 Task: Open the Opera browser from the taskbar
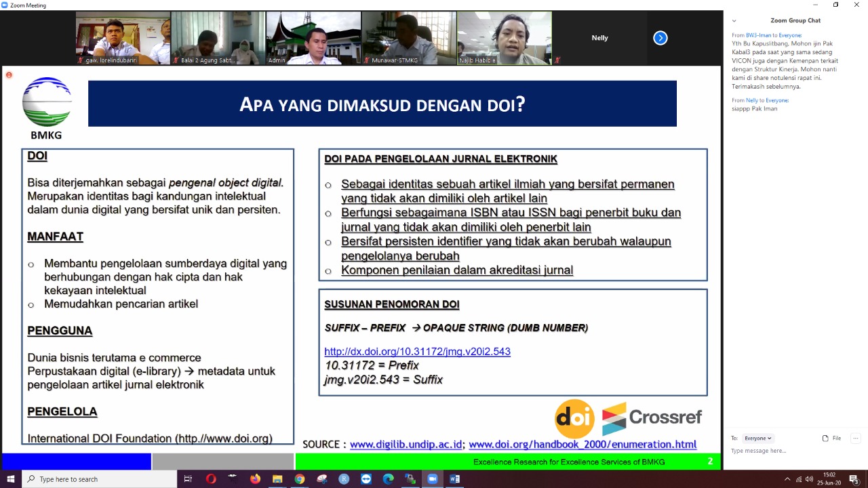[211, 479]
